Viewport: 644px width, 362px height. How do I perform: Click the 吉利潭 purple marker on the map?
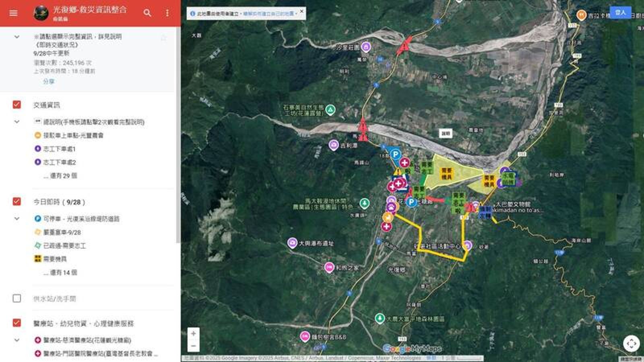(x=334, y=145)
